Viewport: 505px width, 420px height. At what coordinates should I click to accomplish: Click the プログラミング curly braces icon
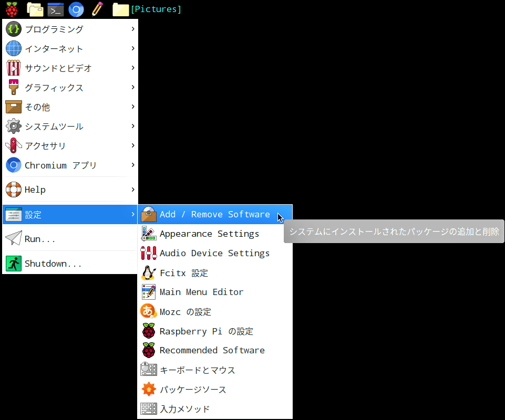pyautogui.click(x=14, y=29)
